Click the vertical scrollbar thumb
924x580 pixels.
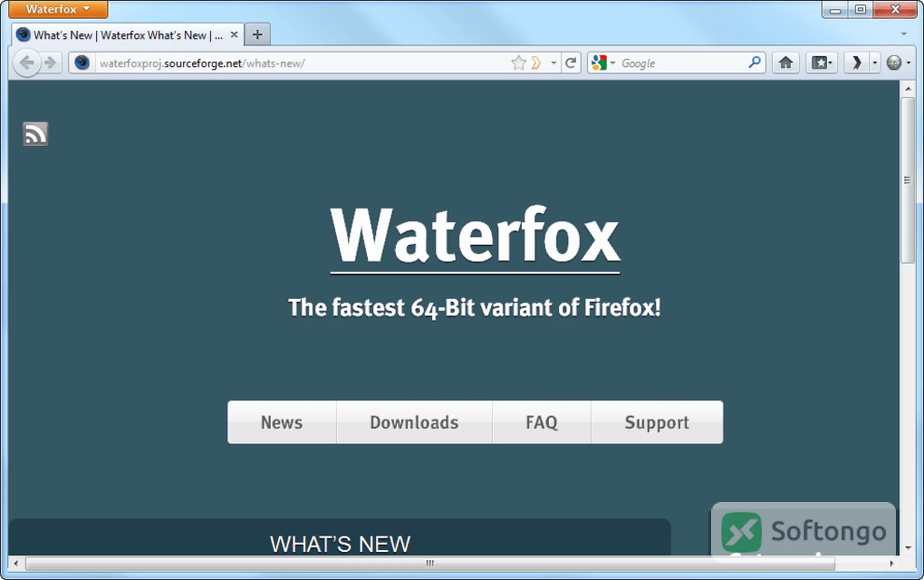click(x=907, y=180)
